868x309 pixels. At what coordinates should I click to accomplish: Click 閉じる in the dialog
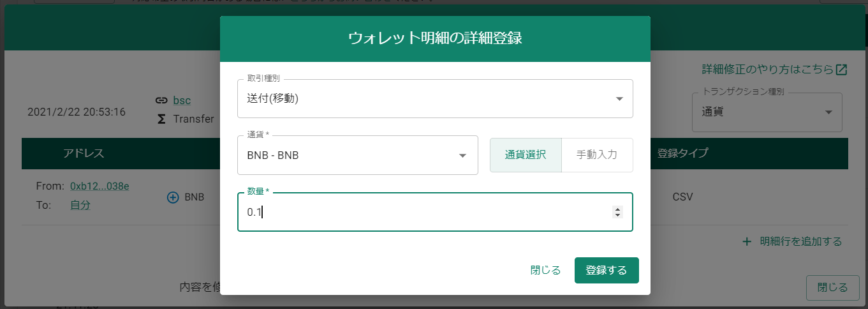pos(545,270)
